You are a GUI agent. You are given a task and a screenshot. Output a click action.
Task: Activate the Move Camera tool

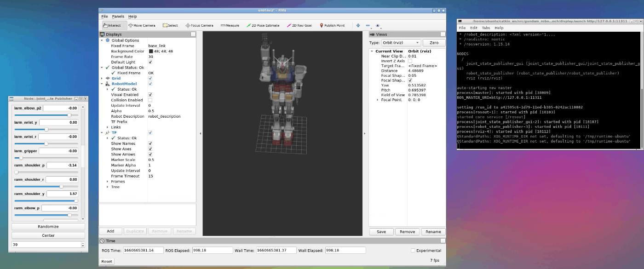click(x=142, y=25)
